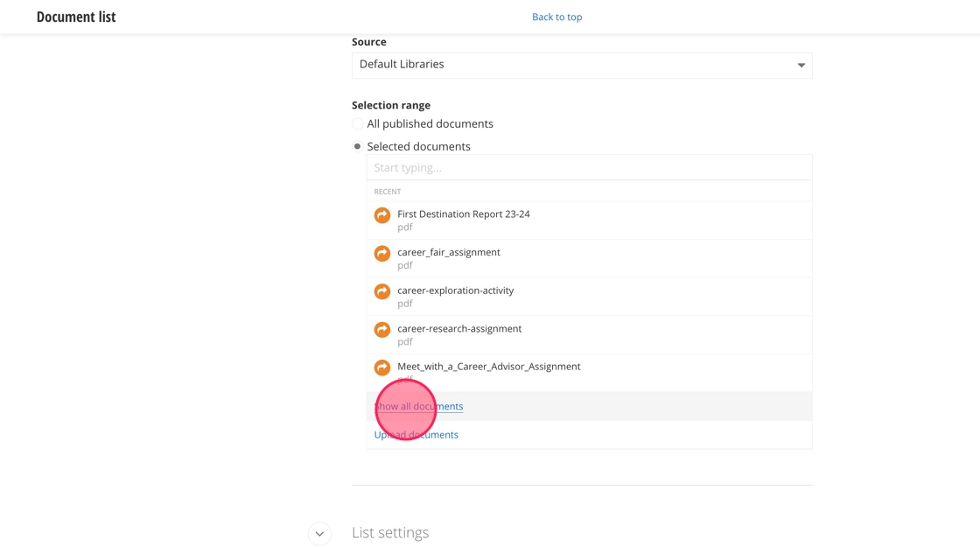Image resolution: width=980 pixels, height=547 pixels.
Task: Click the Meet_with_a_Career_Advisor_Assignment icon
Action: point(382,368)
